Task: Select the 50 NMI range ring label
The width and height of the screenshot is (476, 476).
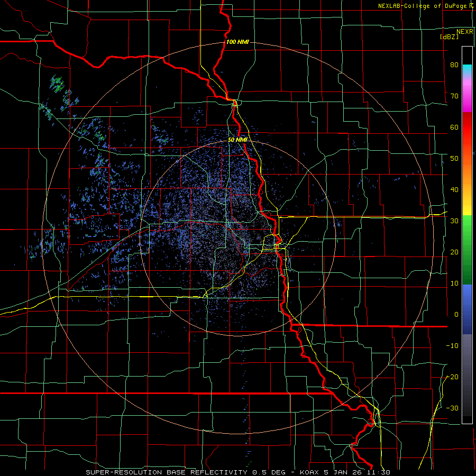Action: pyautogui.click(x=237, y=140)
